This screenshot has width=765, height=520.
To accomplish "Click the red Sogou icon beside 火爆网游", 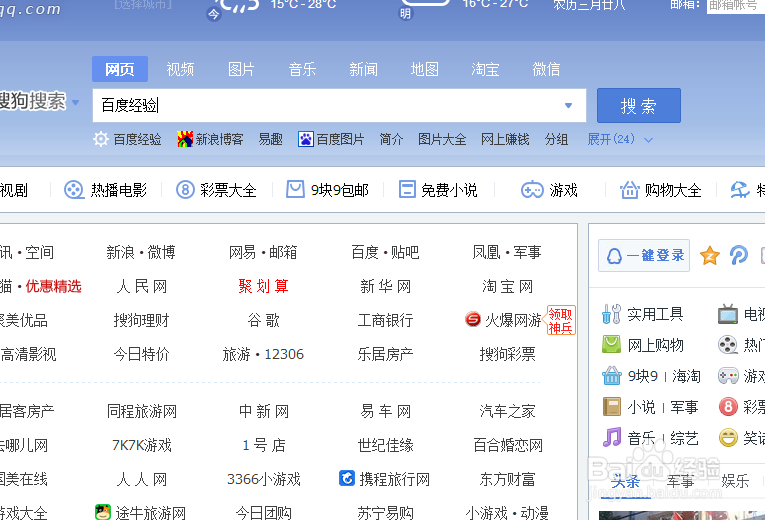I will [x=473, y=320].
